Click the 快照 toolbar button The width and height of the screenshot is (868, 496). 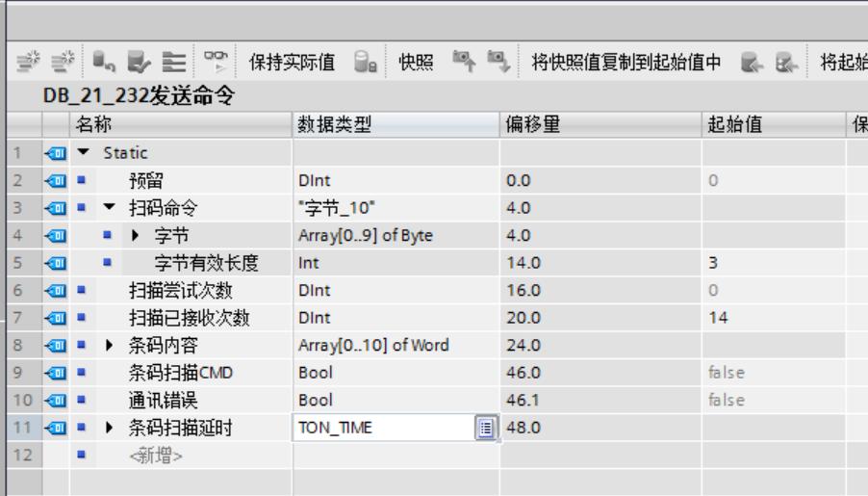(416, 62)
